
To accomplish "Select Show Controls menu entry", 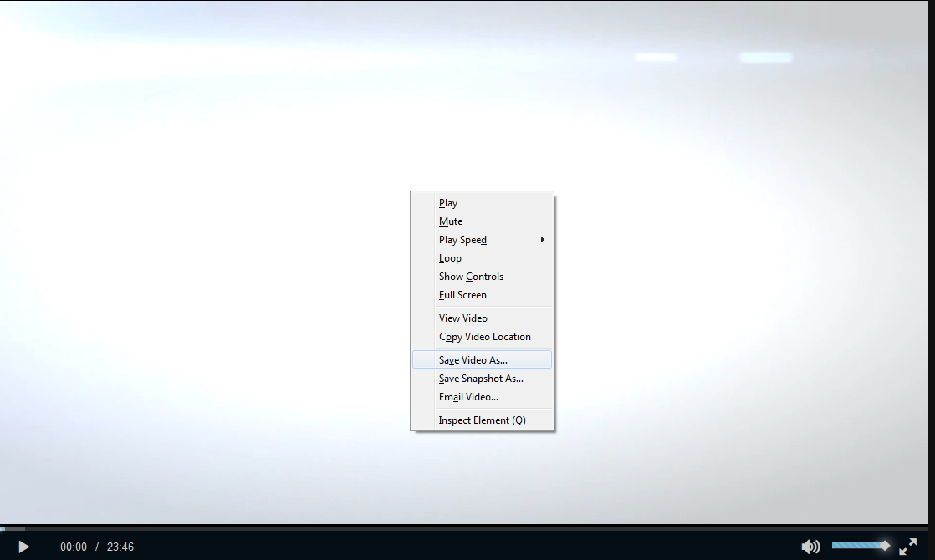I will pyautogui.click(x=482, y=277).
